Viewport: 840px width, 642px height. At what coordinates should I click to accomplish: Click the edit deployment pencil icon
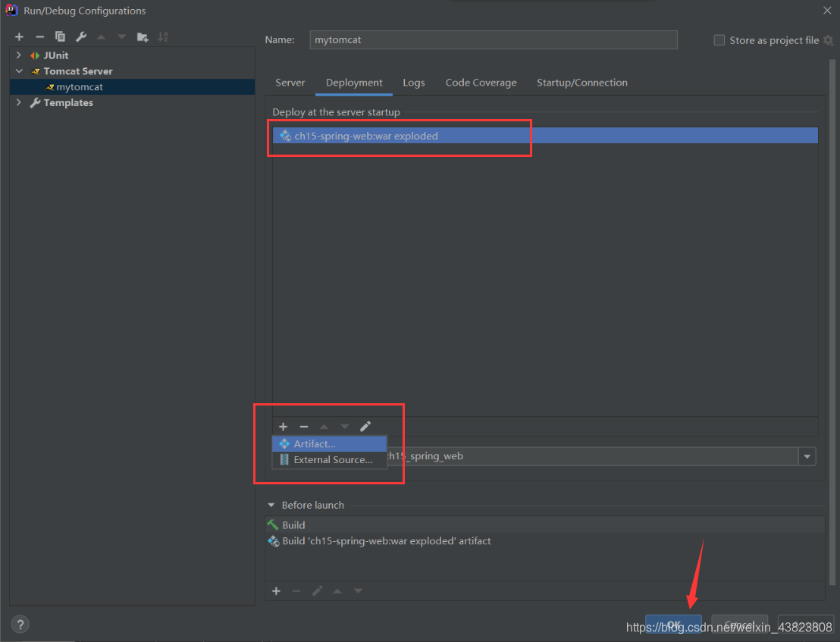[365, 427]
